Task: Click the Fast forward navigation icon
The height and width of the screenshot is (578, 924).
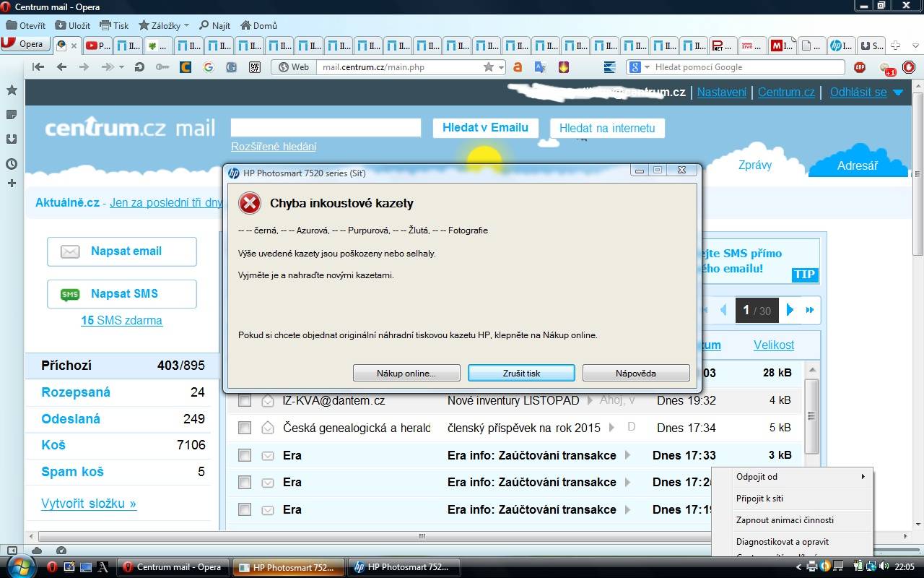Action: coord(108,67)
